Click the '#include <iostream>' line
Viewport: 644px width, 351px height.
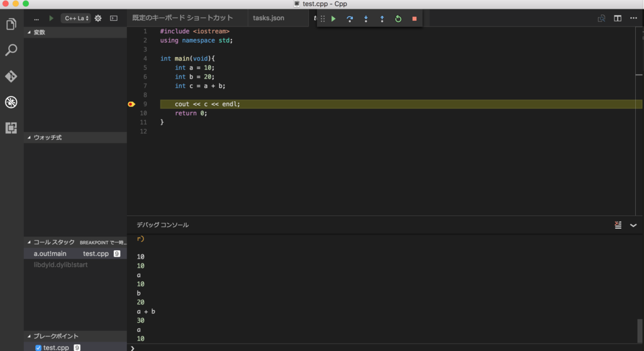pos(195,31)
